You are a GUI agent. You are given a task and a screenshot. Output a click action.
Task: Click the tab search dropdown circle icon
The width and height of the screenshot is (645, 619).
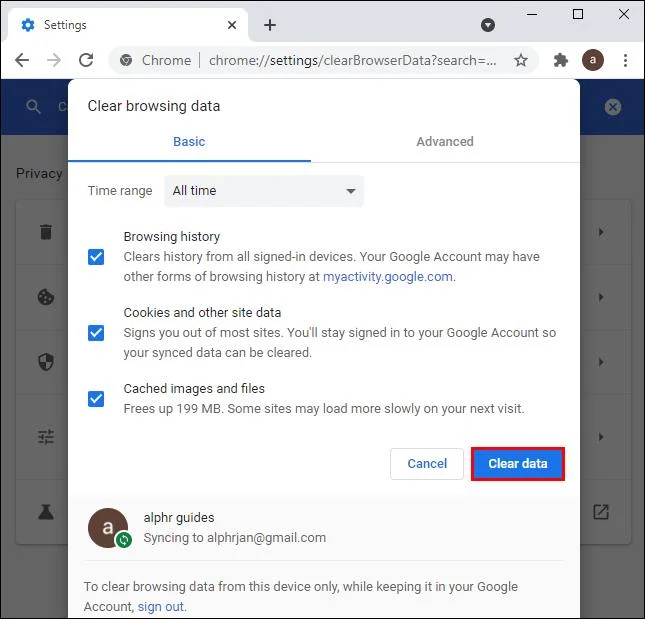tap(488, 25)
